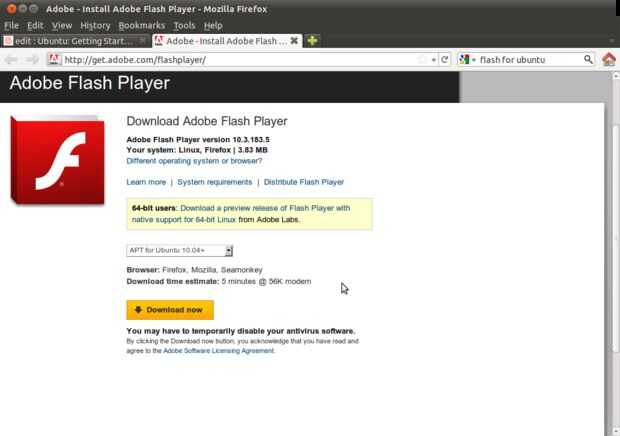Close the Adobe Flash tab
620x436 pixels.
pyautogui.click(x=294, y=41)
